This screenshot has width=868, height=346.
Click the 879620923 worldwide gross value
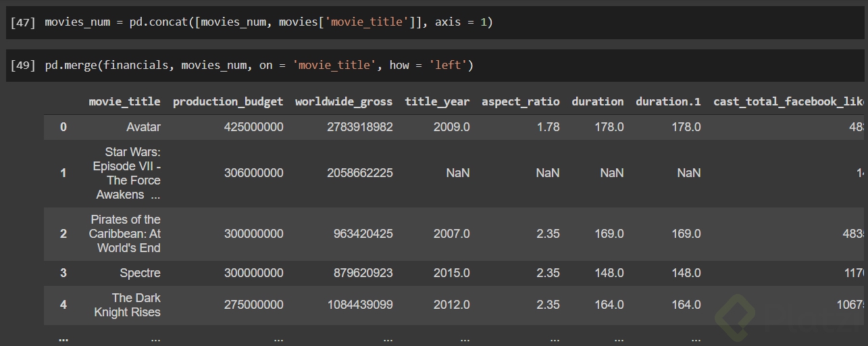tap(363, 273)
